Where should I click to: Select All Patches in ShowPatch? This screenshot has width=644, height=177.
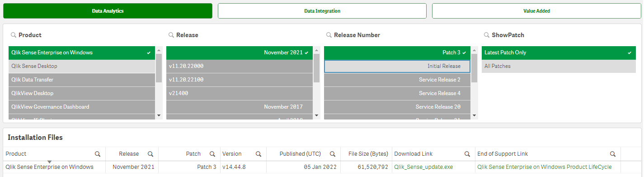point(559,66)
